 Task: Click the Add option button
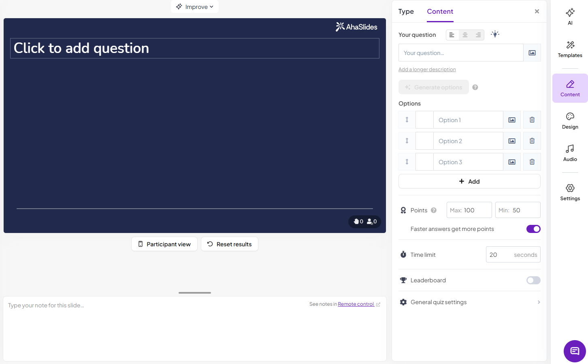point(469,182)
